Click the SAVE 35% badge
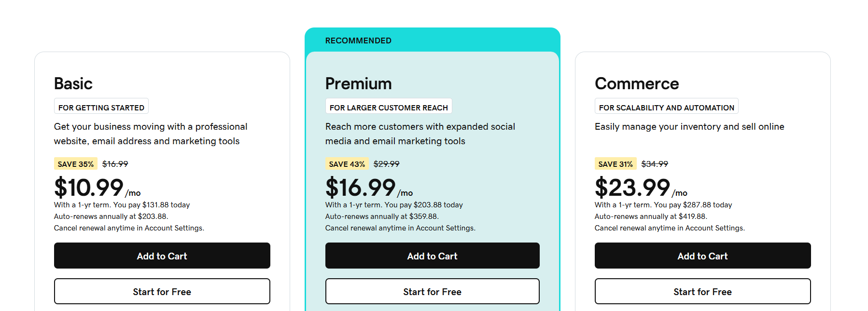The width and height of the screenshot is (868, 311). click(76, 164)
